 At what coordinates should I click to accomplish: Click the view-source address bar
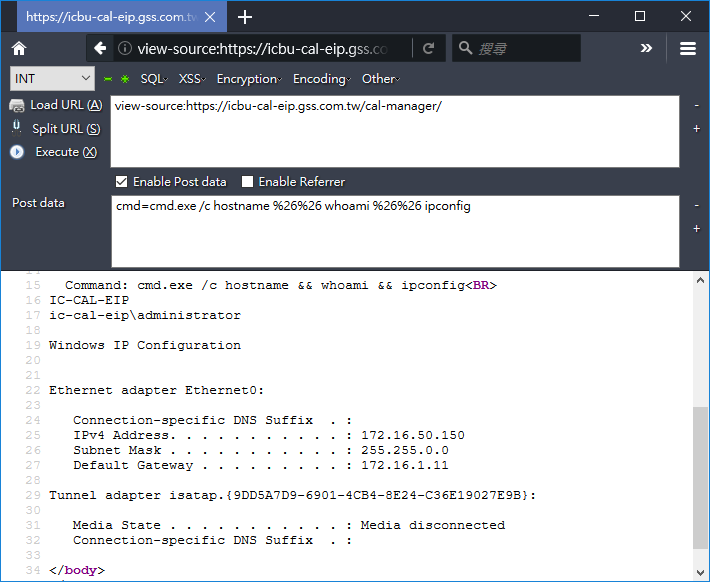point(263,48)
